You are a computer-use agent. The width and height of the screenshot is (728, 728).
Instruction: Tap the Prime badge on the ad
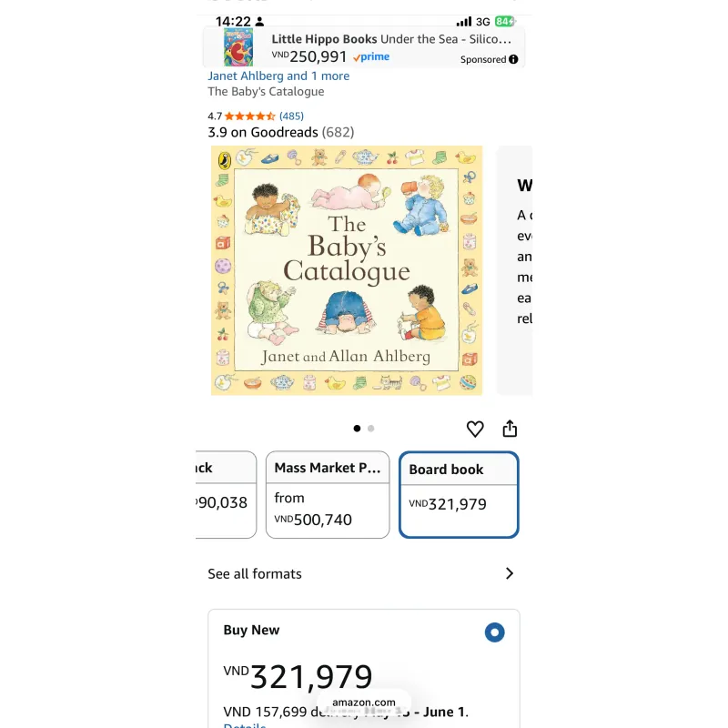coord(370,56)
